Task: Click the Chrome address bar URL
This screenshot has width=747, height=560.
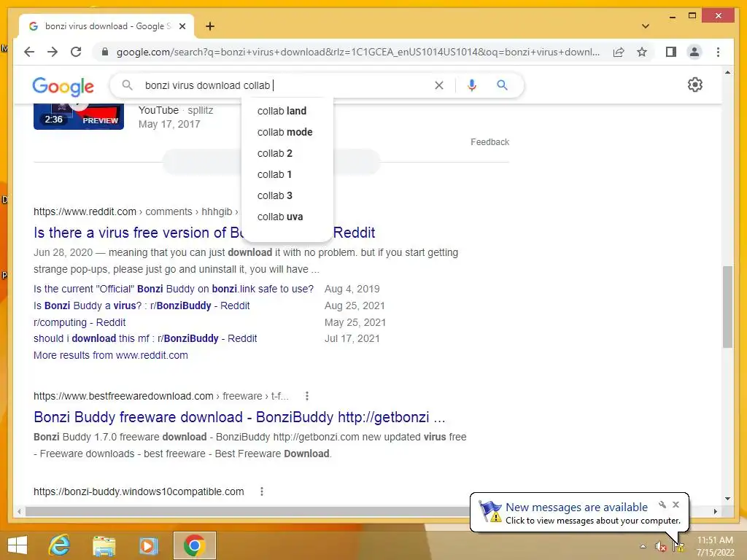Action: coord(357,52)
